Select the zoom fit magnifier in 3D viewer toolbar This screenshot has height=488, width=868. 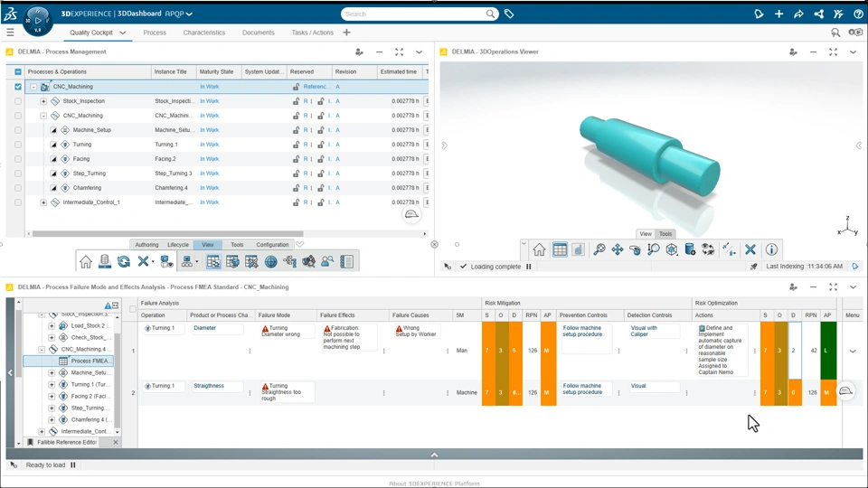coord(599,249)
